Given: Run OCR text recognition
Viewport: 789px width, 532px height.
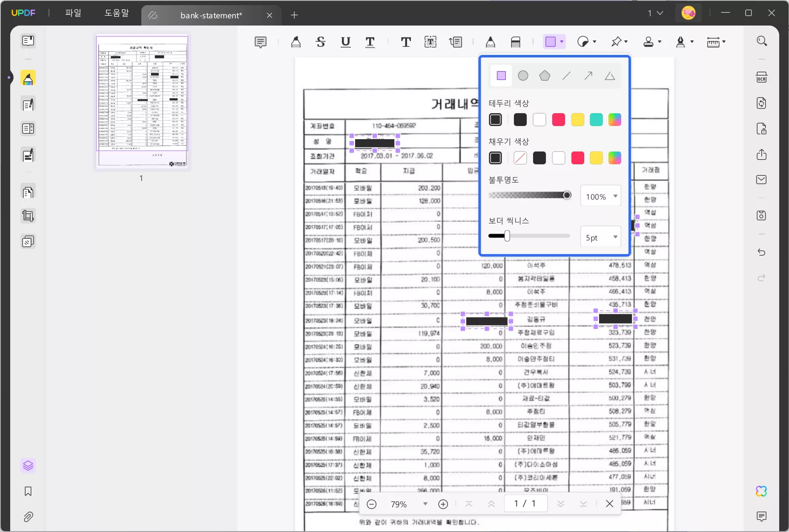Looking at the screenshot, I should click(762, 77).
